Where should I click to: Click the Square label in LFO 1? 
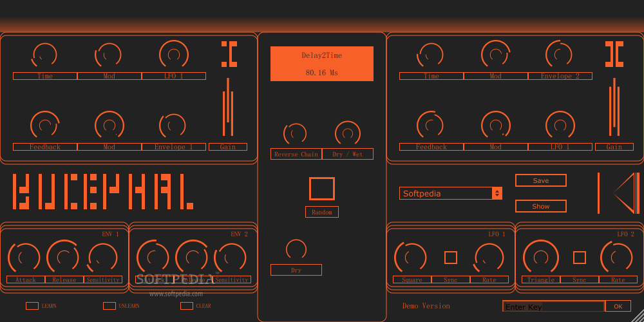point(412,279)
